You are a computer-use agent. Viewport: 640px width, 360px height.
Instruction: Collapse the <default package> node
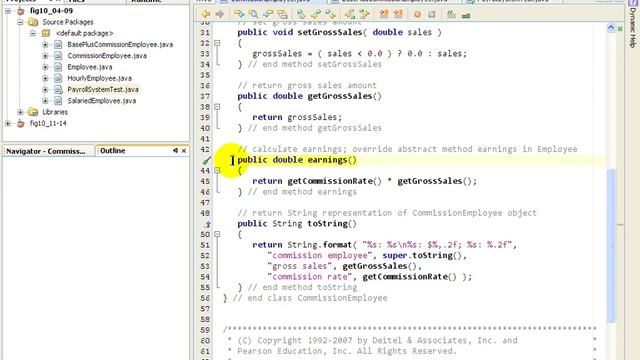tap(33, 33)
